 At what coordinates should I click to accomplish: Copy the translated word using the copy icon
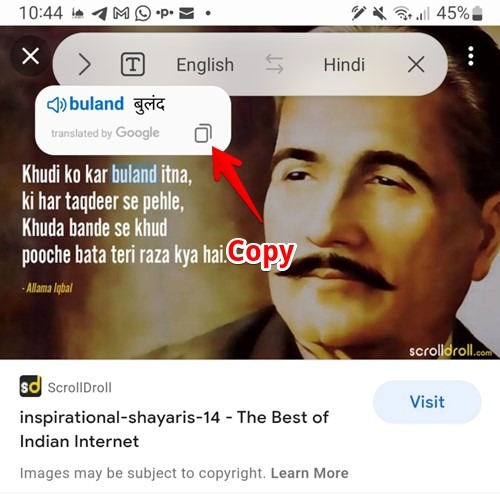coord(203,133)
